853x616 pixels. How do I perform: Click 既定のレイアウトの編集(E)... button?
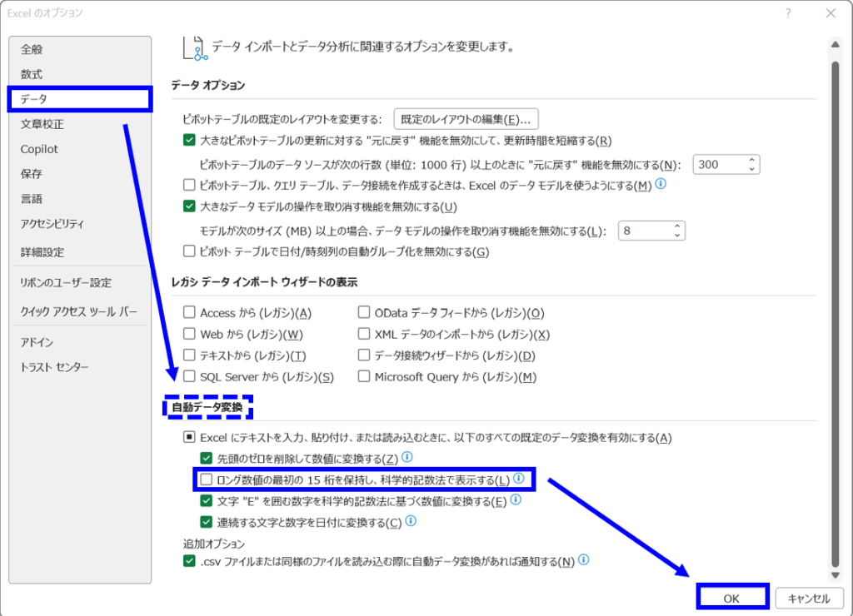[466, 119]
